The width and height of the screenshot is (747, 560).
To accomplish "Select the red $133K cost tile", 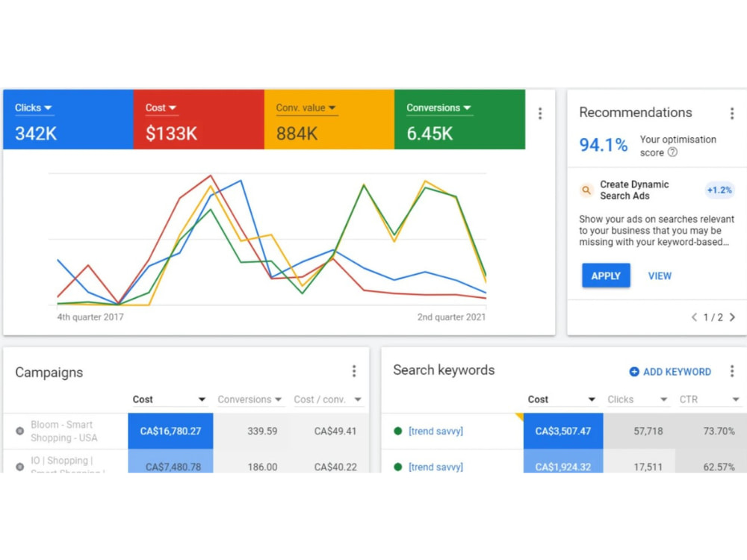I will pos(199,119).
